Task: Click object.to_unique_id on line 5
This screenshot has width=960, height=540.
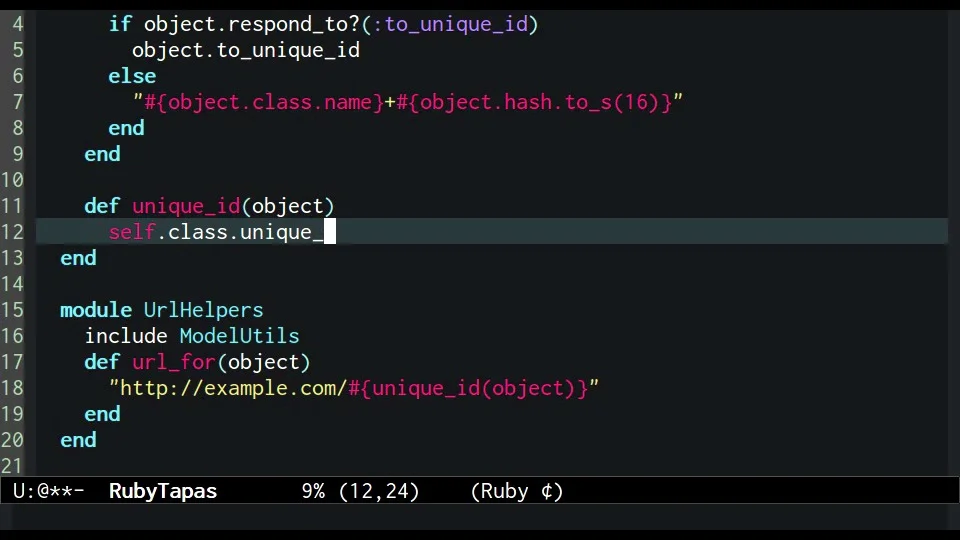Action: [x=245, y=50]
